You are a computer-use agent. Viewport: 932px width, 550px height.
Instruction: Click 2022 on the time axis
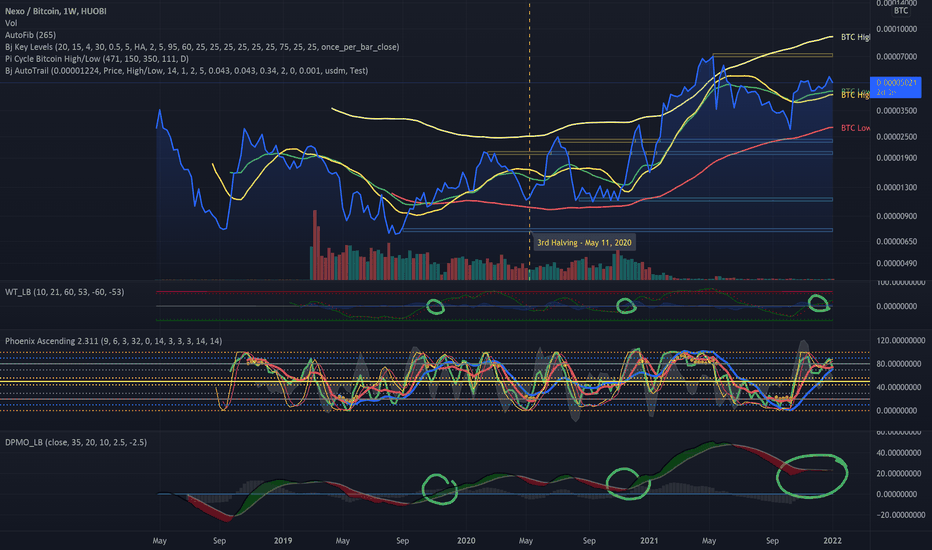(832, 540)
